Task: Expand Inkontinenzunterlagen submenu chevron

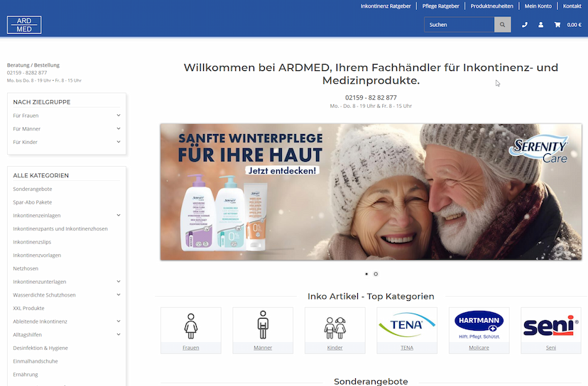Action: click(x=119, y=282)
